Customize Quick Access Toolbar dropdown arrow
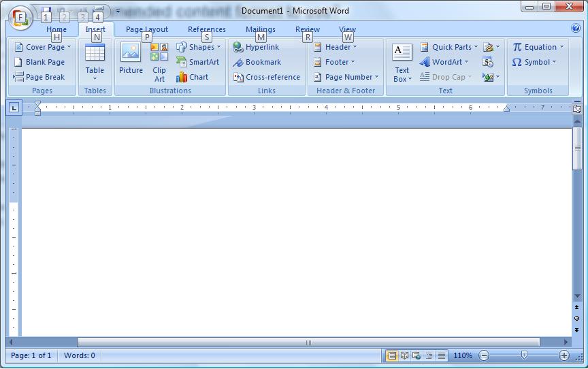 tap(118, 11)
